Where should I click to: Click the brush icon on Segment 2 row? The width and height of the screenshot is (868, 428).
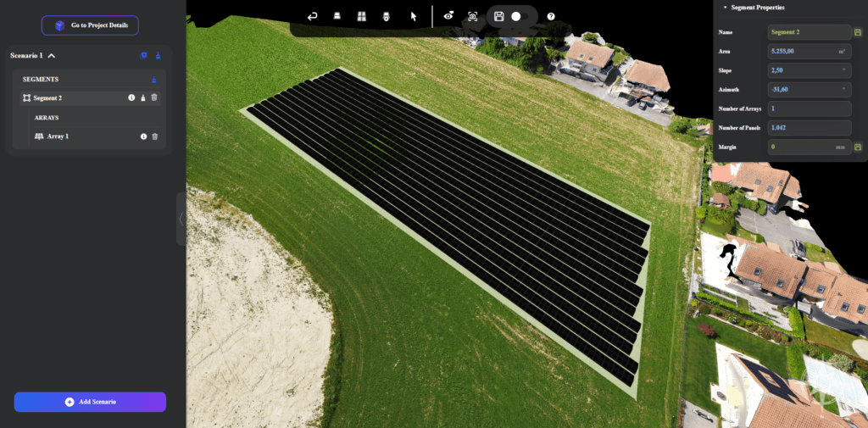142,98
